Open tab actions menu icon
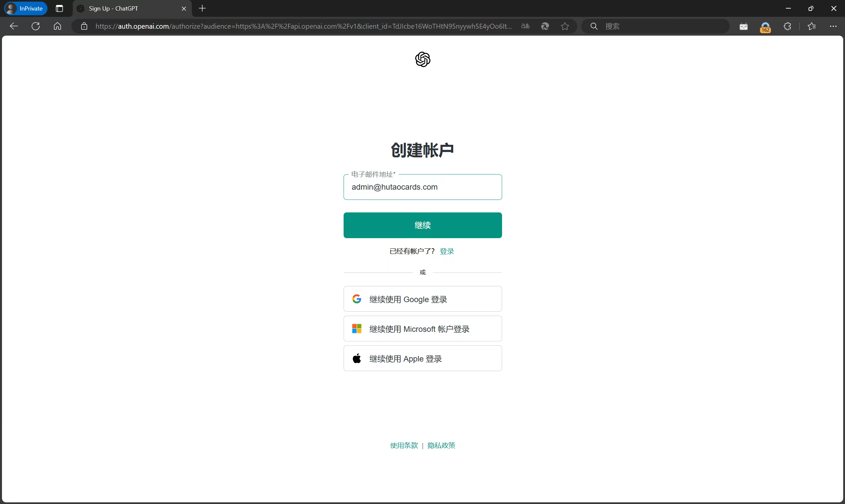The height and width of the screenshot is (504, 845). click(x=59, y=9)
